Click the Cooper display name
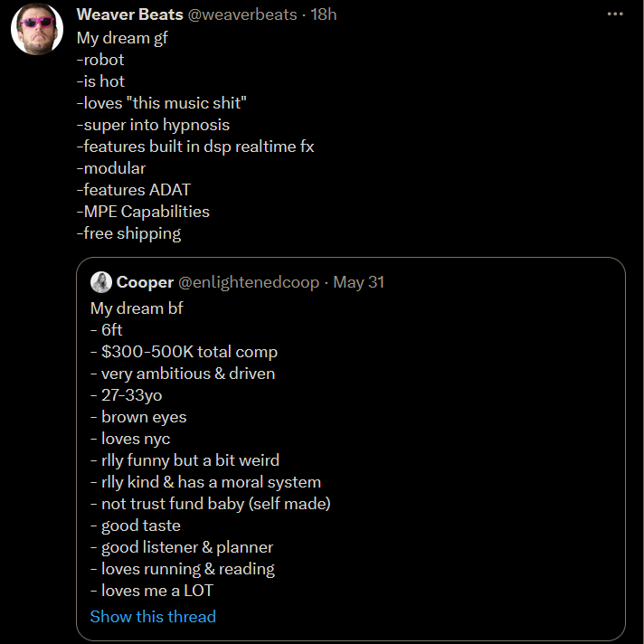Image resolution: width=644 pixels, height=644 pixels. (x=145, y=282)
